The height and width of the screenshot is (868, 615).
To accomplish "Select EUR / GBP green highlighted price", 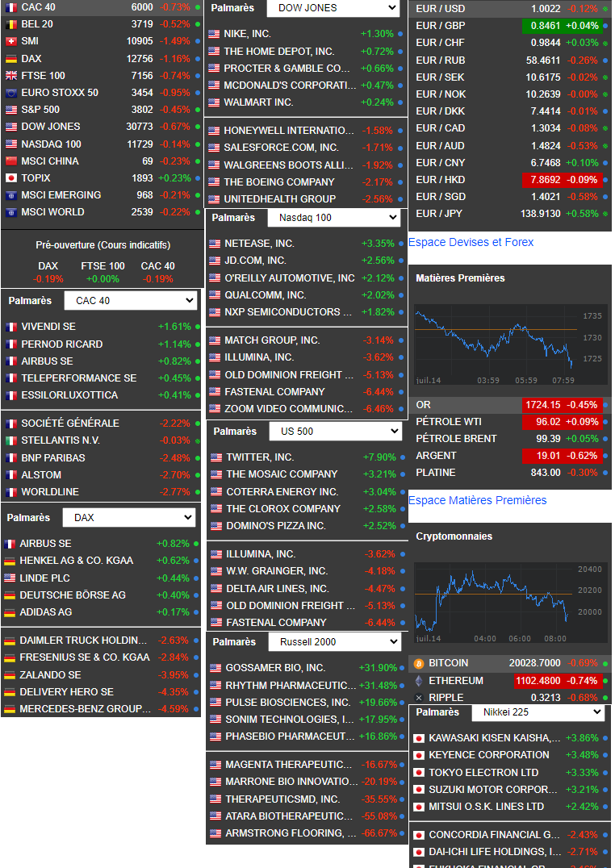I will point(561,26).
